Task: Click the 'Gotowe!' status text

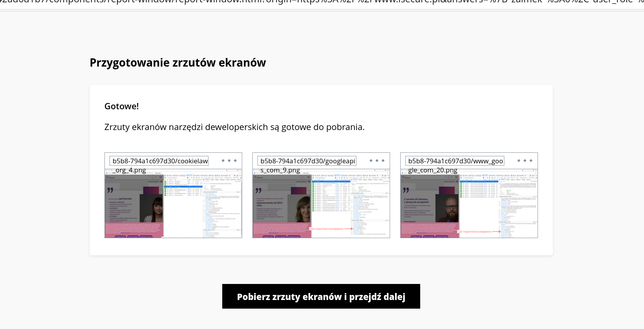Action: click(x=121, y=107)
